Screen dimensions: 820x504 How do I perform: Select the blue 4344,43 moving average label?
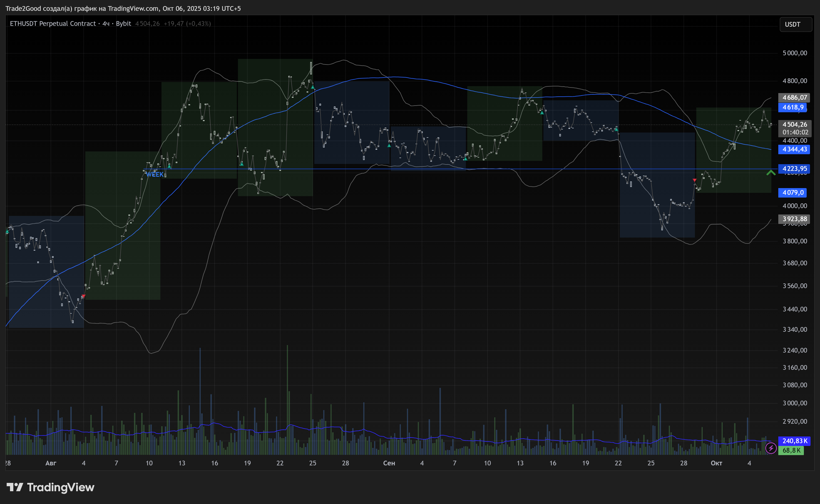(794, 149)
